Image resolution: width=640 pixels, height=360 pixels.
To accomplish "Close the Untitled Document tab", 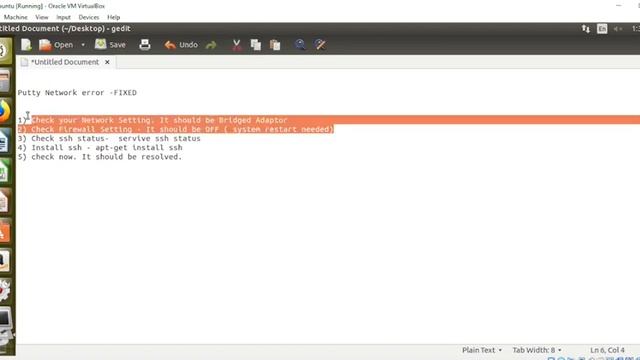I will 107,62.
